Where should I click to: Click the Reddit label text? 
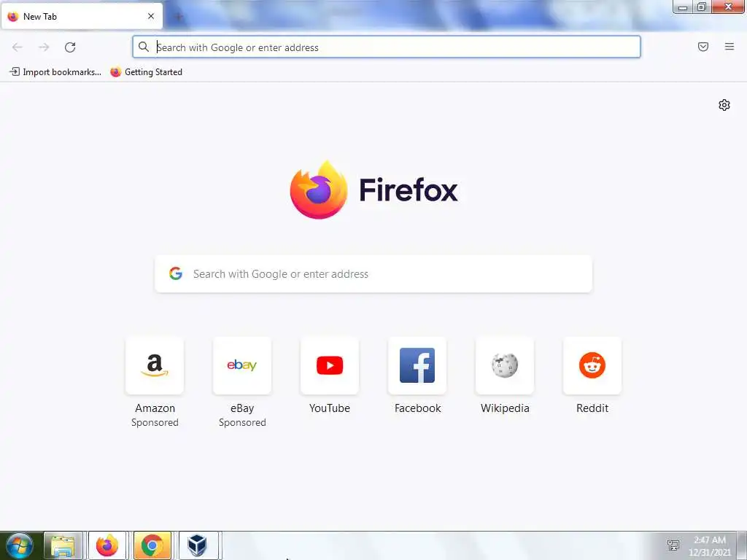pos(592,408)
